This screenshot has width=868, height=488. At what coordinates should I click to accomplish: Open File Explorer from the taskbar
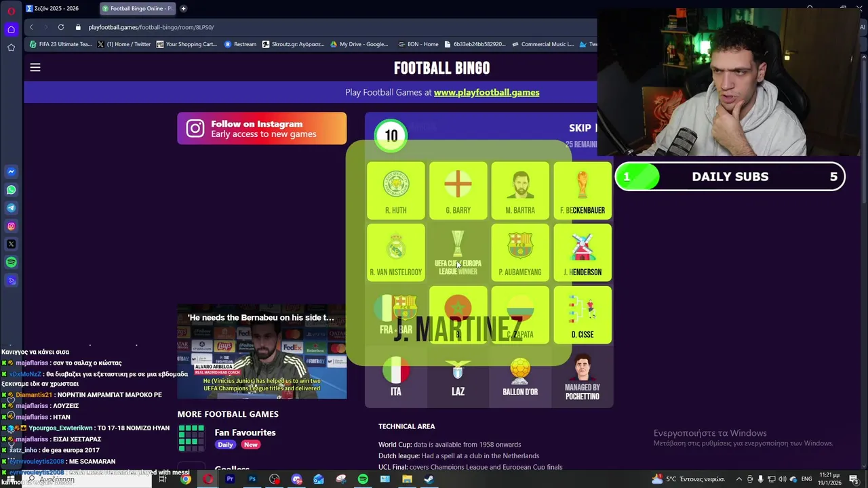407,479
